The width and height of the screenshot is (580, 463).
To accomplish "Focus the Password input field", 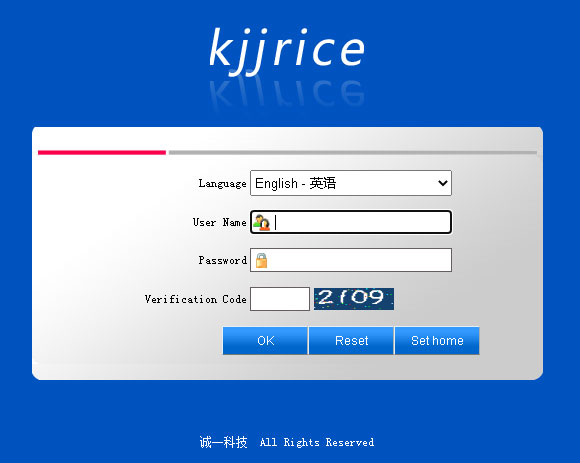I will point(351,260).
